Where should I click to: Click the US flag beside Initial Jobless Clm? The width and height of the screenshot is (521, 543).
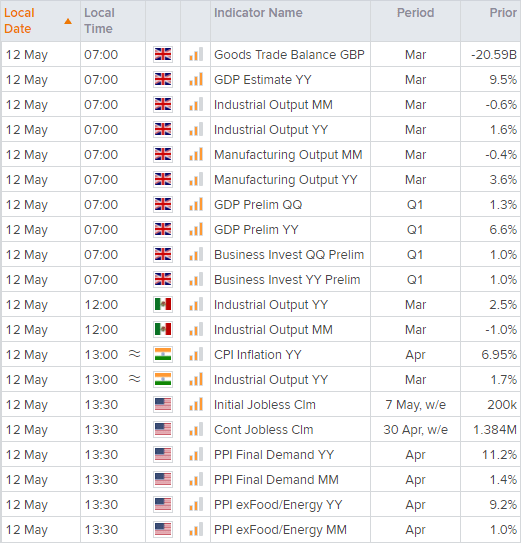(x=163, y=404)
